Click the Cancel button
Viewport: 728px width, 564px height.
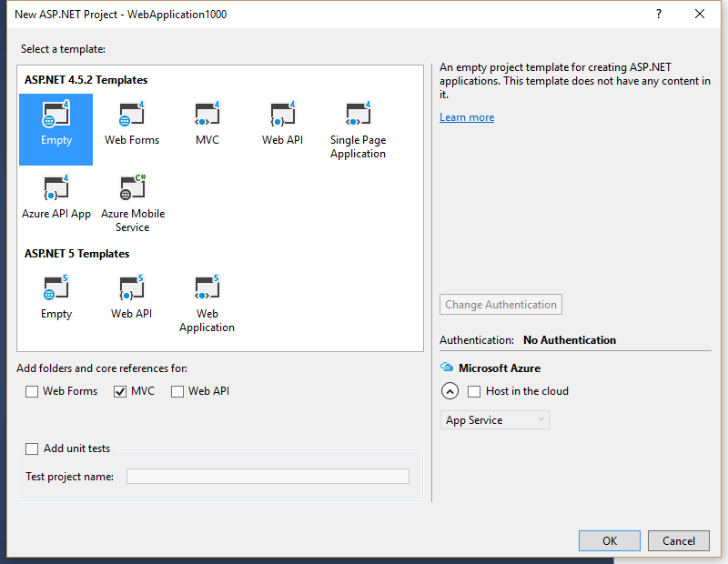pos(679,540)
